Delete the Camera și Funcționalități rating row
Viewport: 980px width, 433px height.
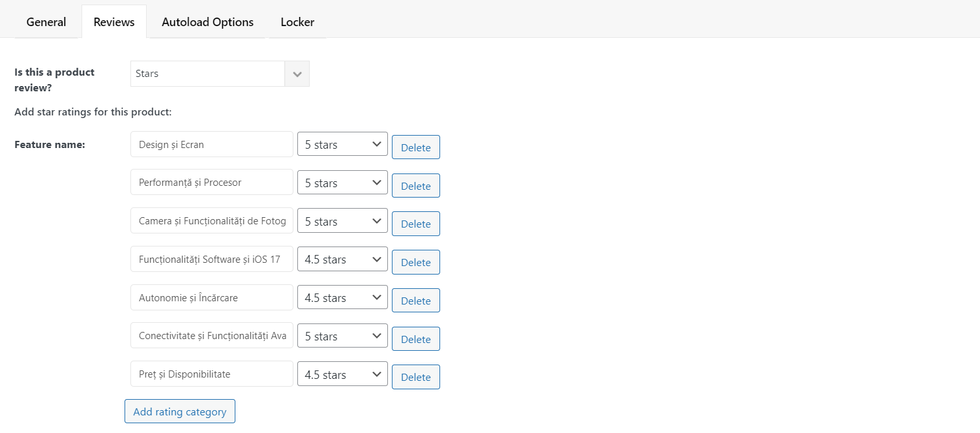(x=416, y=224)
